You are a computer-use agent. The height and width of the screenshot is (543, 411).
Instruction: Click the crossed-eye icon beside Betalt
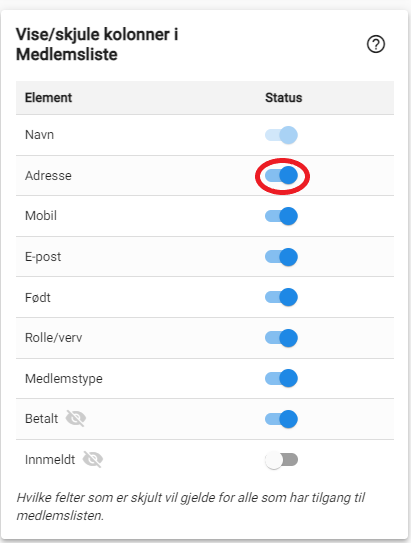click(x=76, y=418)
